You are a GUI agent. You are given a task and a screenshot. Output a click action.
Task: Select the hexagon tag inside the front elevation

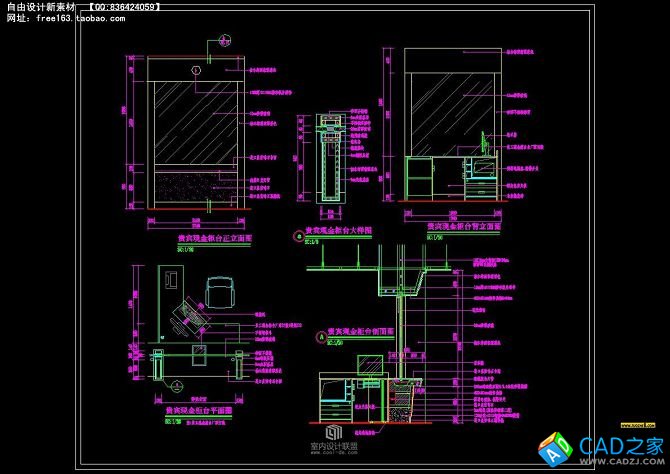tap(196, 70)
